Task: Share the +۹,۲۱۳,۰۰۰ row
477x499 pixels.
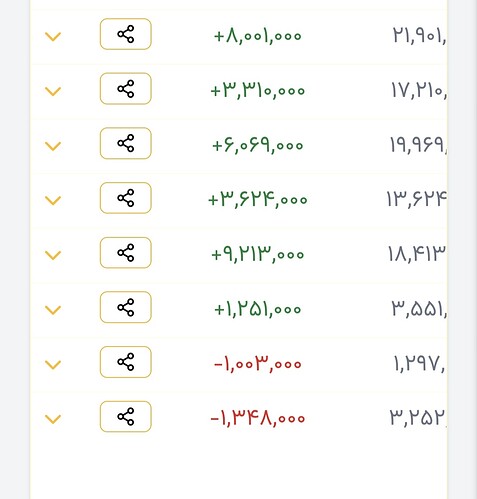Action: pyautogui.click(x=126, y=253)
